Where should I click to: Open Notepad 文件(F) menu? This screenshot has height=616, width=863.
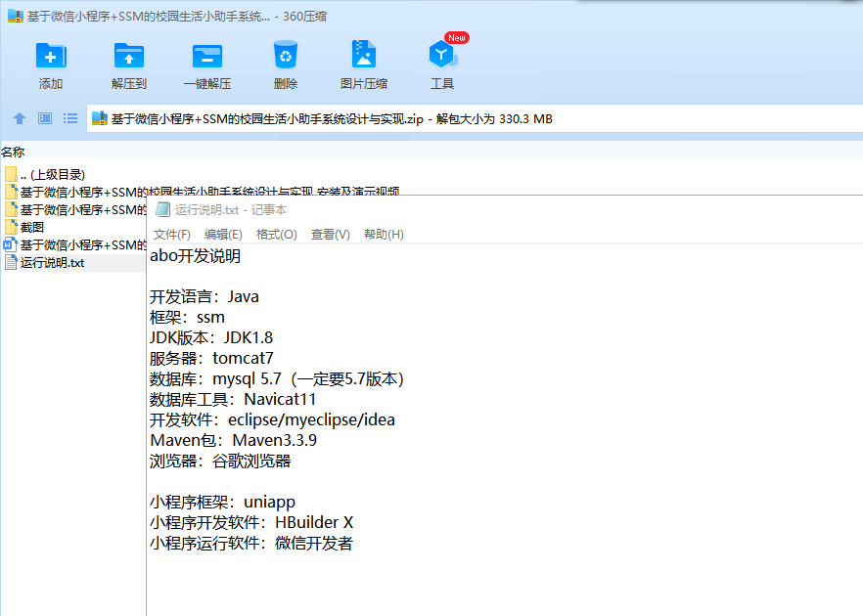172,235
